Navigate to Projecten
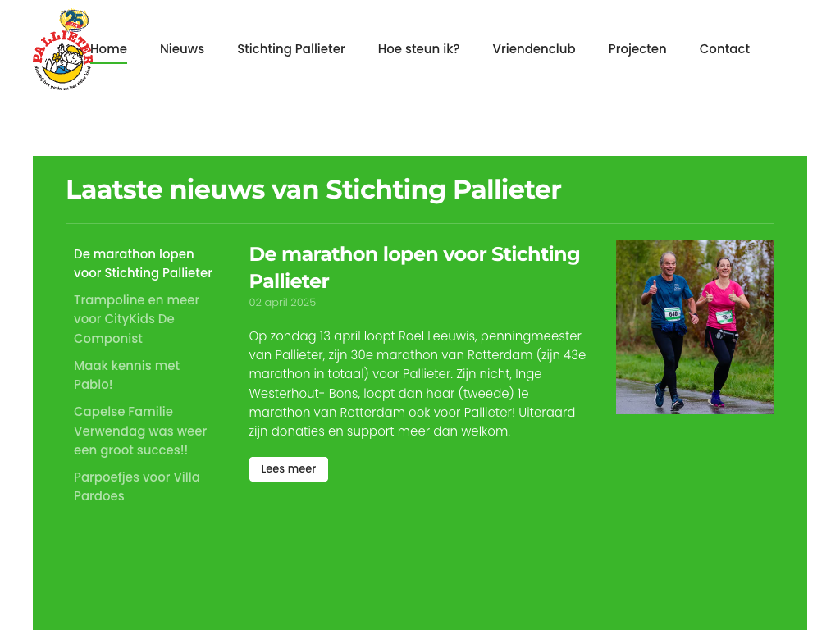 pyautogui.click(x=637, y=48)
